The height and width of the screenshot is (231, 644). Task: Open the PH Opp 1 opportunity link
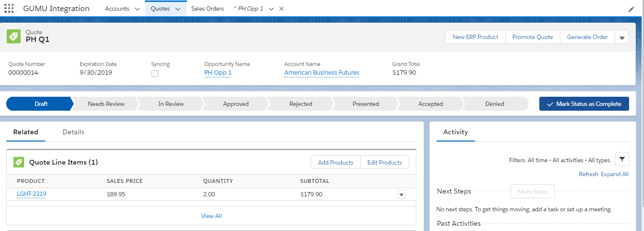[x=218, y=73]
